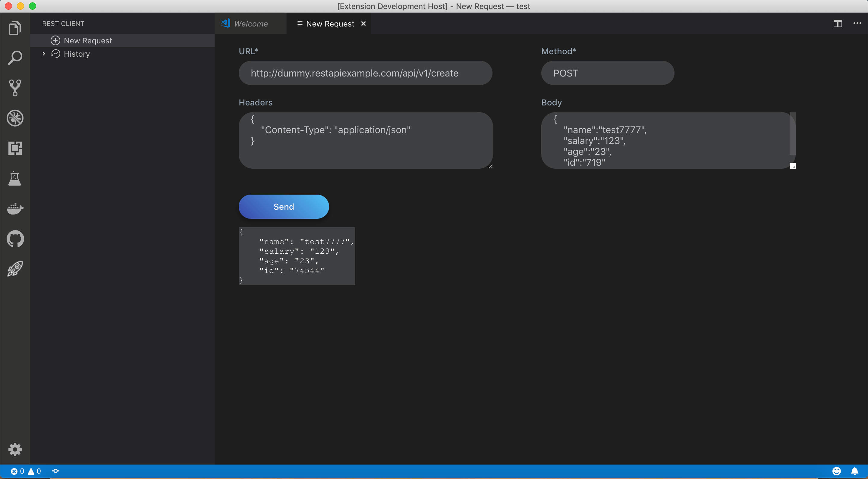Open the Manage settings gear

pos(15,449)
